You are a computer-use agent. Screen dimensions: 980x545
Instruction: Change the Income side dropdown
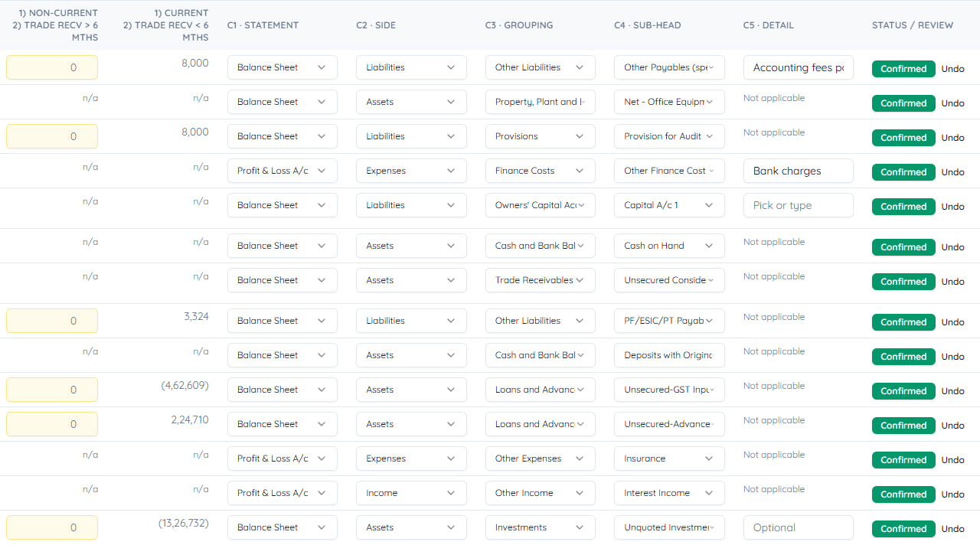point(411,493)
